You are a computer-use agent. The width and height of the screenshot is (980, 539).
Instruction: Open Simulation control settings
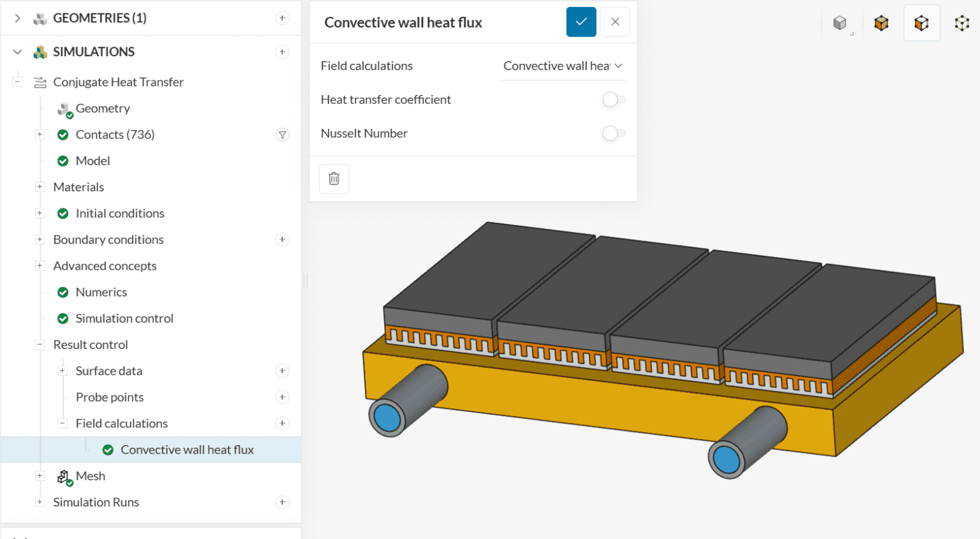point(124,318)
